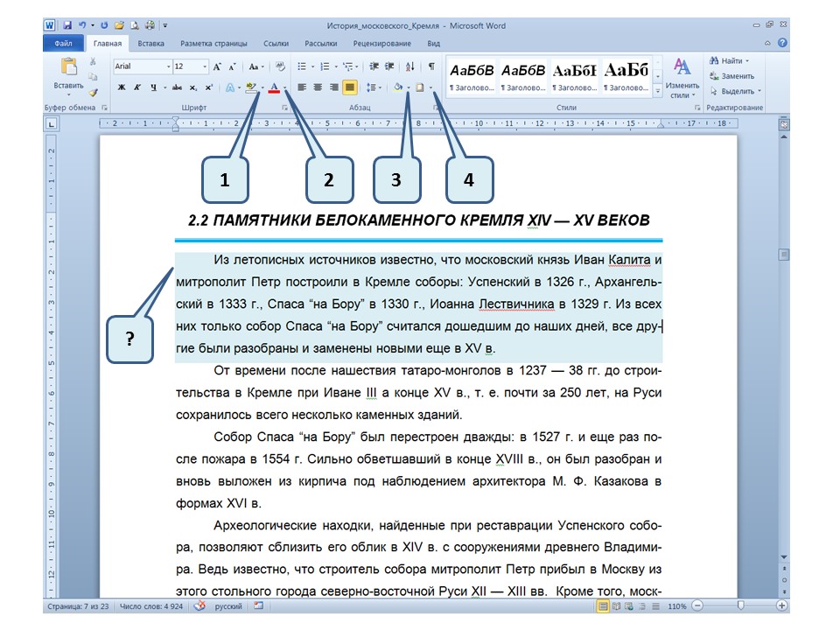This screenshot has width=840, height=630.
Task: Apply the paragraph shading paint bucket
Action: [x=398, y=87]
